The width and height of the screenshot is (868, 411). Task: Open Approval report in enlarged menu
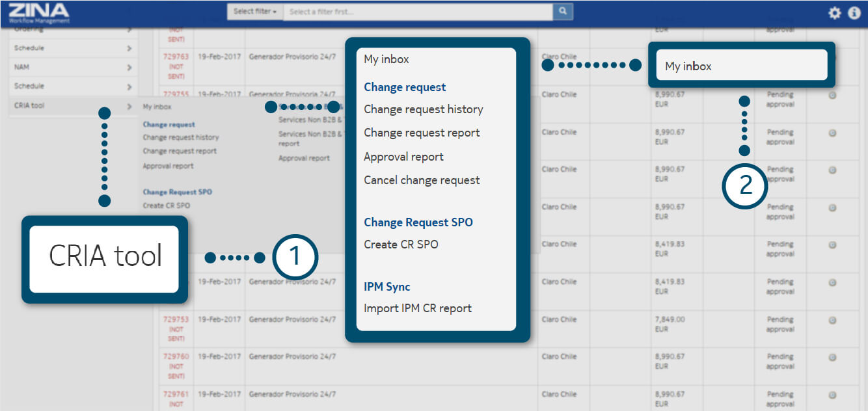403,157
